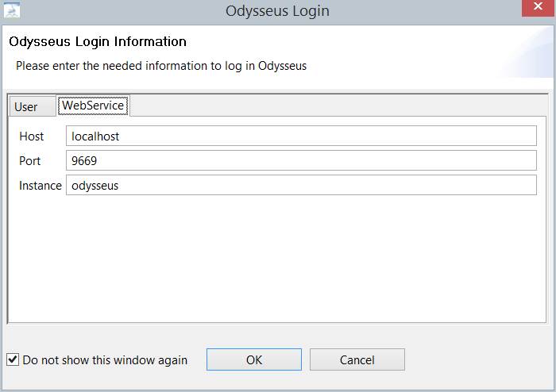Click the Host input field
556x392 pixels.
(301, 136)
